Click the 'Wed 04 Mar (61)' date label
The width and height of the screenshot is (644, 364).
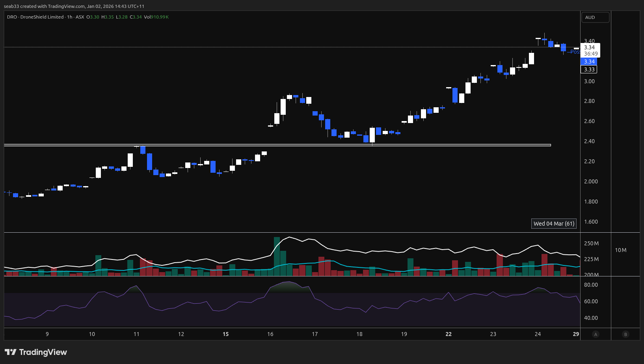(x=554, y=224)
